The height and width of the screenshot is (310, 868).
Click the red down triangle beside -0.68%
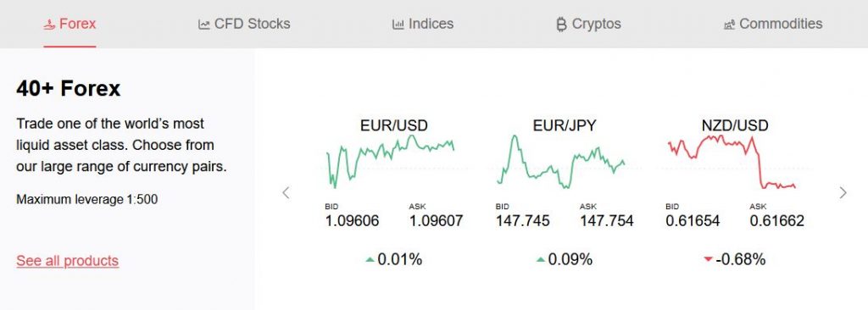click(x=708, y=259)
